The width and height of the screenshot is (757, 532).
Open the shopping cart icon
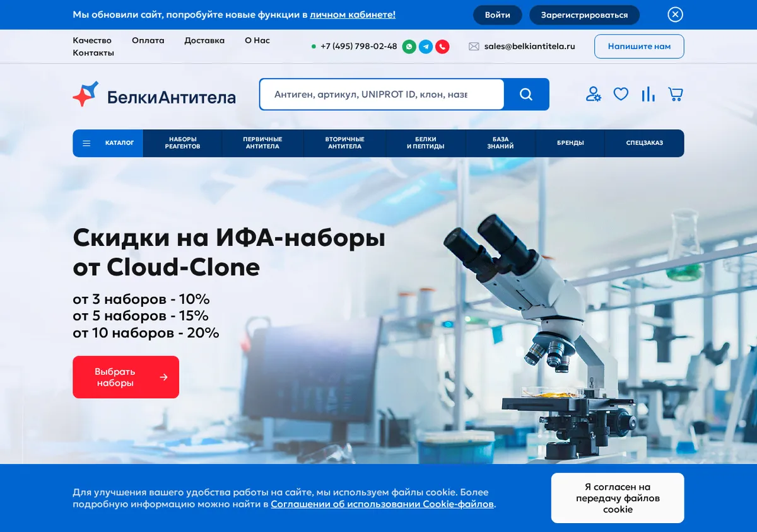point(676,95)
